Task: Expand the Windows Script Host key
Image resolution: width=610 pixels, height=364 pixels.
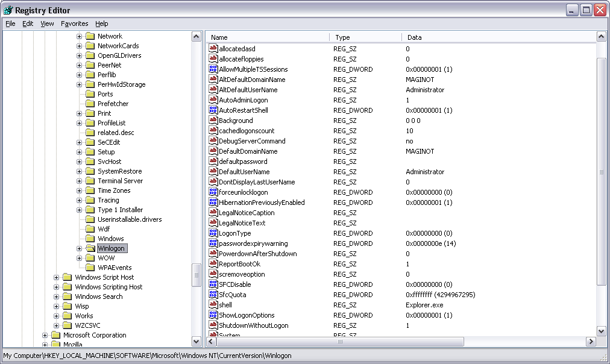Action: click(57, 277)
